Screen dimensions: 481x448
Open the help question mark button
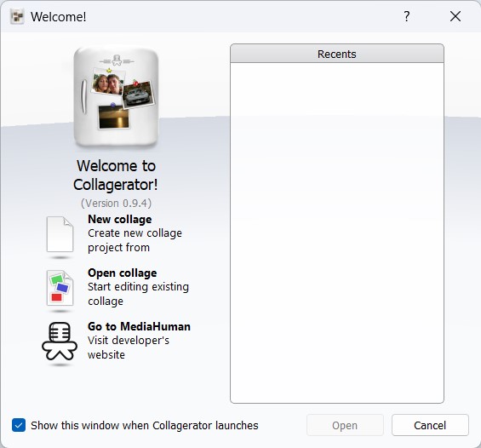[x=407, y=16]
